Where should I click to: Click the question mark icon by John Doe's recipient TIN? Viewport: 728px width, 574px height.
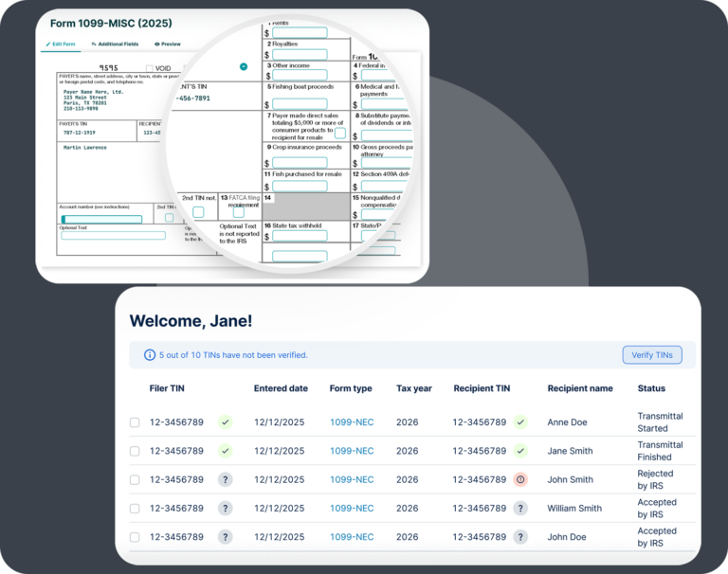[x=520, y=536]
